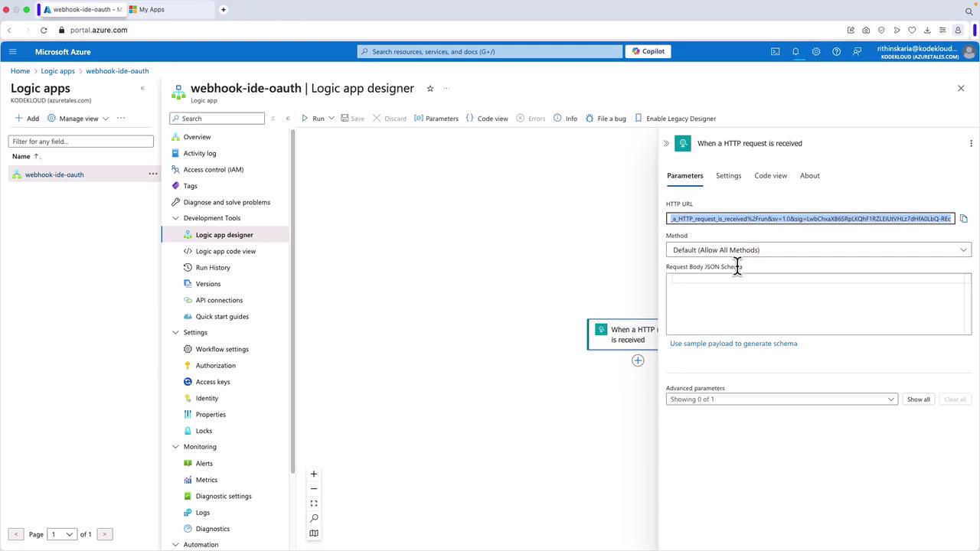The image size is (980, 551).
Task: Open more options next to page title
Action: 446,88
